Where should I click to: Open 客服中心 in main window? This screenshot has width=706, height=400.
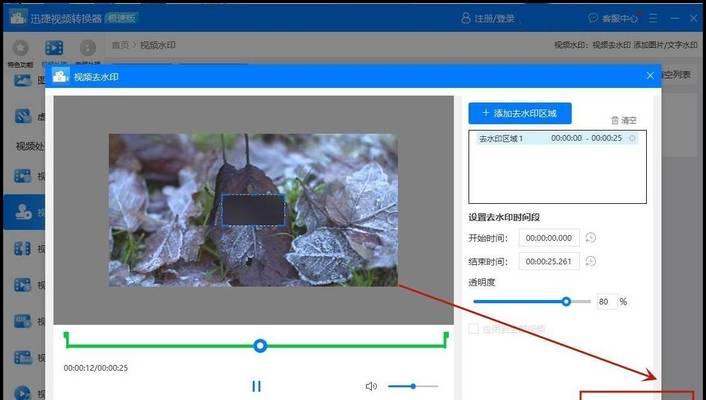pyautogui.click(x=620, y=18)
